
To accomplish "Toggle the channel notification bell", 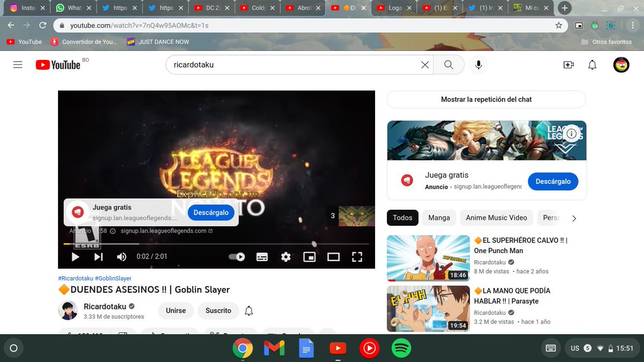I will point(248,311).
